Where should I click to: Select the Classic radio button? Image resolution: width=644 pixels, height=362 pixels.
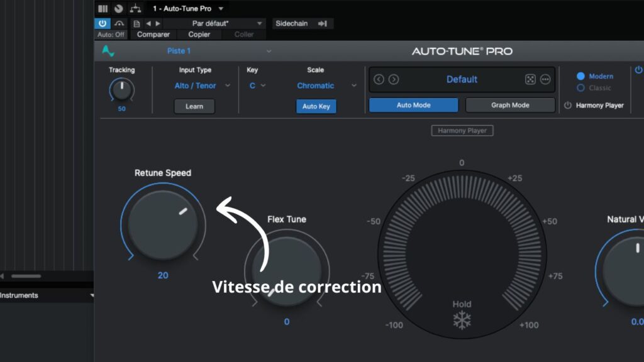pos(580,88)
